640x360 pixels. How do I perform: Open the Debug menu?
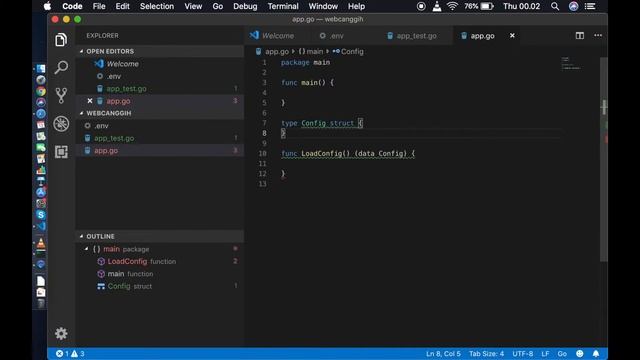click(245, 6)
